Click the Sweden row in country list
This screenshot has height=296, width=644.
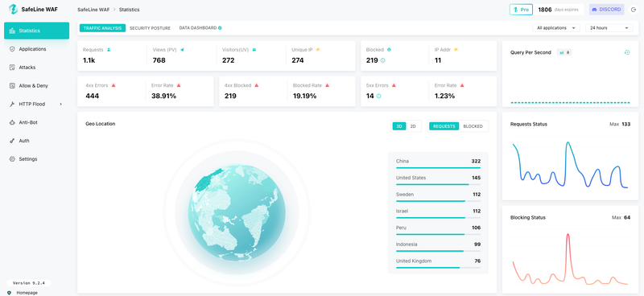[438, 196]
